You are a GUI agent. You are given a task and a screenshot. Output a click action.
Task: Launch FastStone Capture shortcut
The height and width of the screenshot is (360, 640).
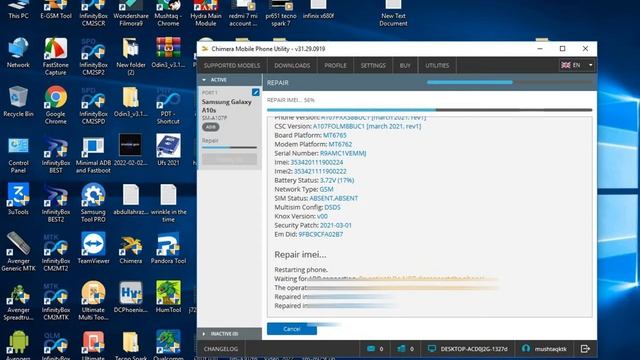(x=56, y=57)
